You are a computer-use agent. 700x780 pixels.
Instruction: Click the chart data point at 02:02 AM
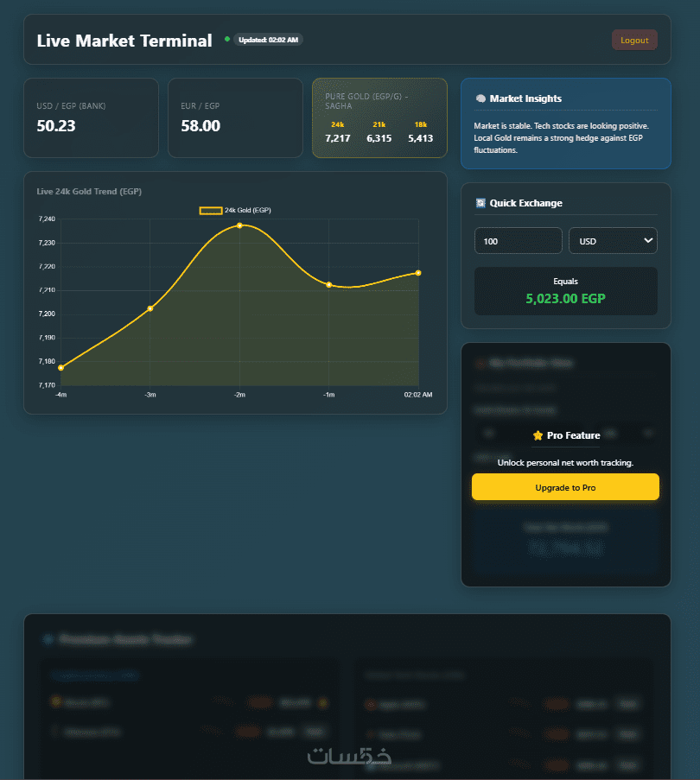click(418, 273)
